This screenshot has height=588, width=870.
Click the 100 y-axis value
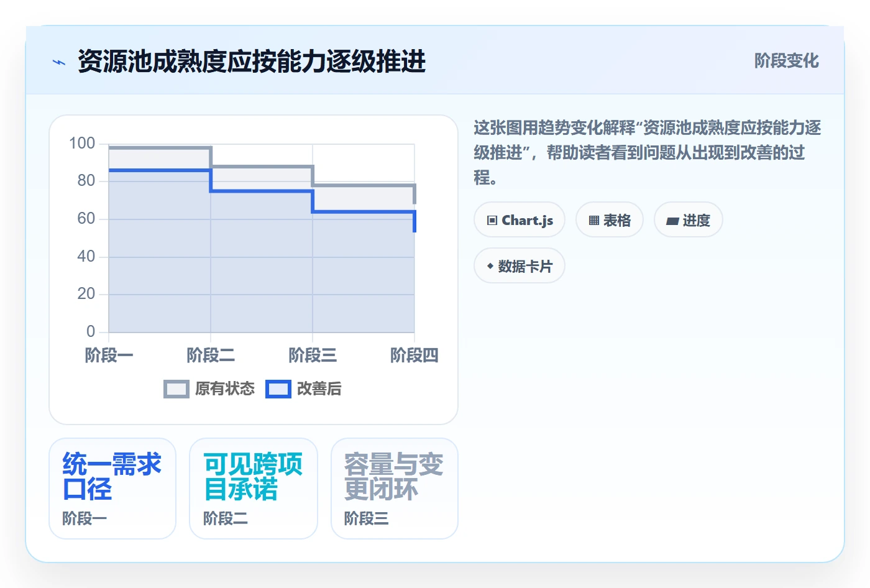[82, 144]
